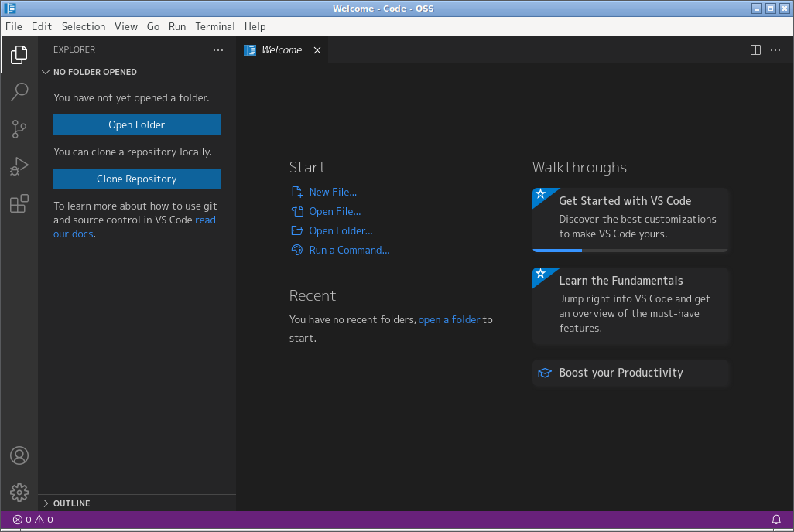Split the editor right icon

pos(755,50)
